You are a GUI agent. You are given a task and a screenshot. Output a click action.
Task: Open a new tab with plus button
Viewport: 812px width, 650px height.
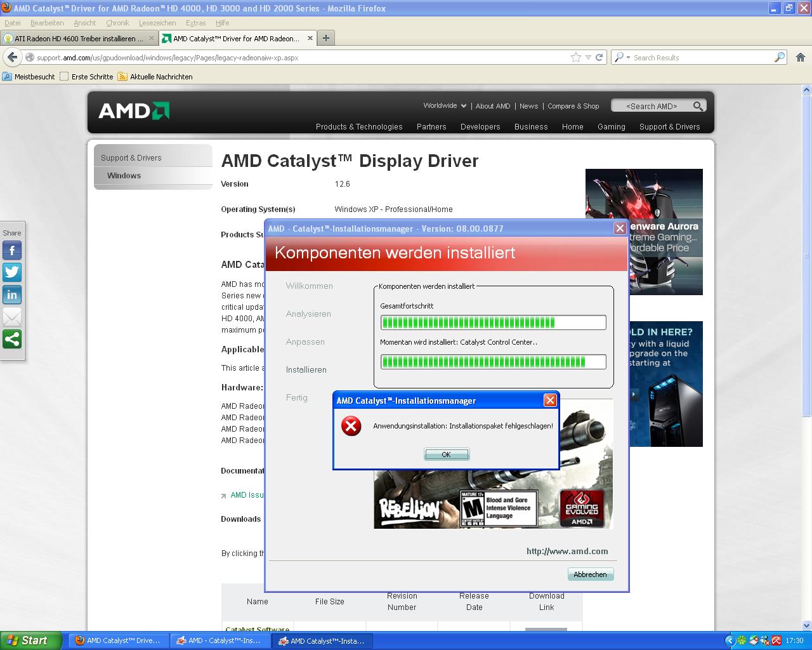click(x=325, y=38)
